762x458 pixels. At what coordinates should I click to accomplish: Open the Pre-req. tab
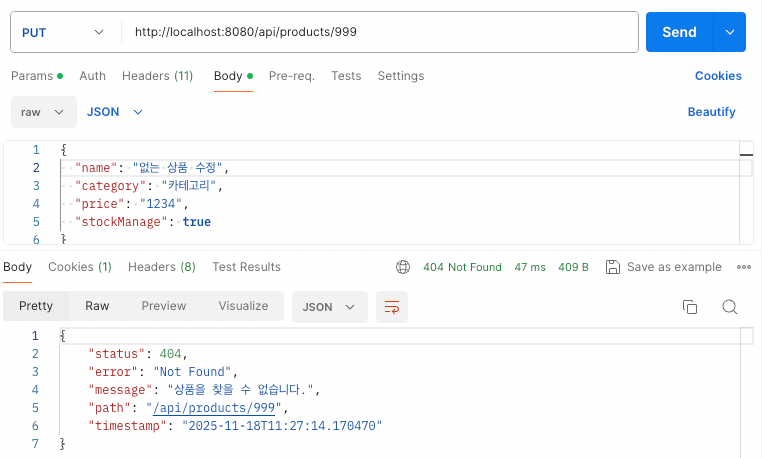[x=292, y=76]
